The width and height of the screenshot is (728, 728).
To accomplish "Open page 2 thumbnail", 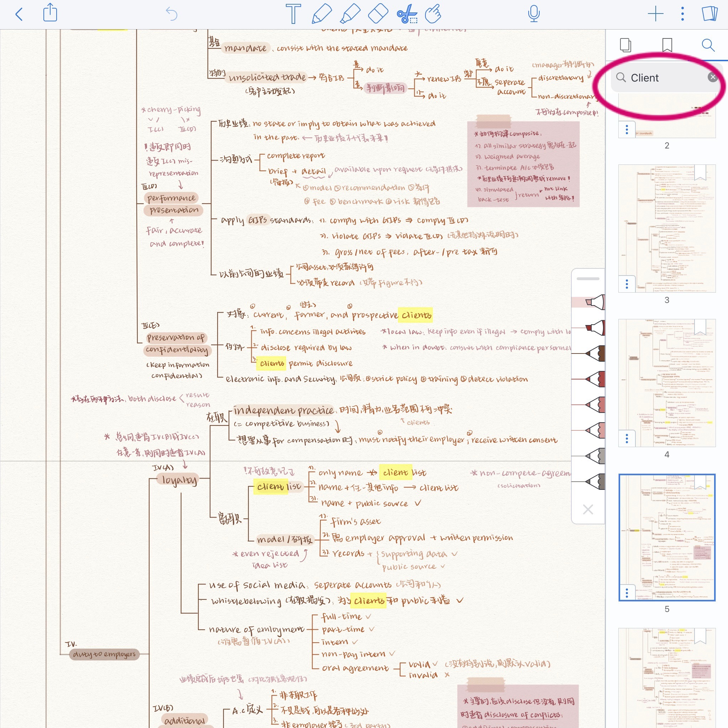I will [x=667, y=115].
